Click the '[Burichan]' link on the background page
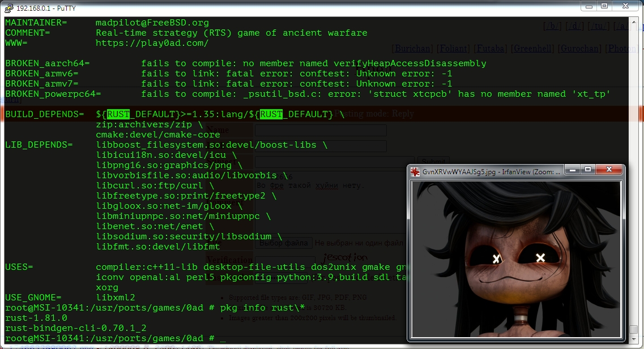Screen dimensions: 644x349 [x=412, y=49]
